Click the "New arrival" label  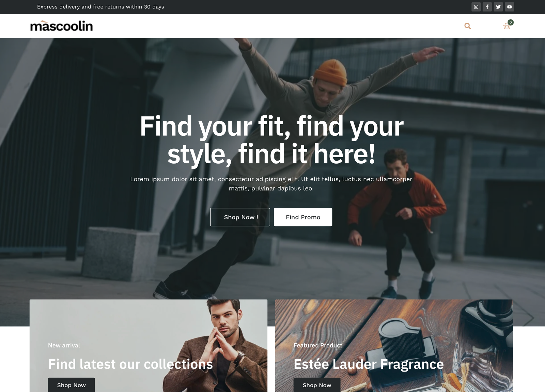pos(64,345)
